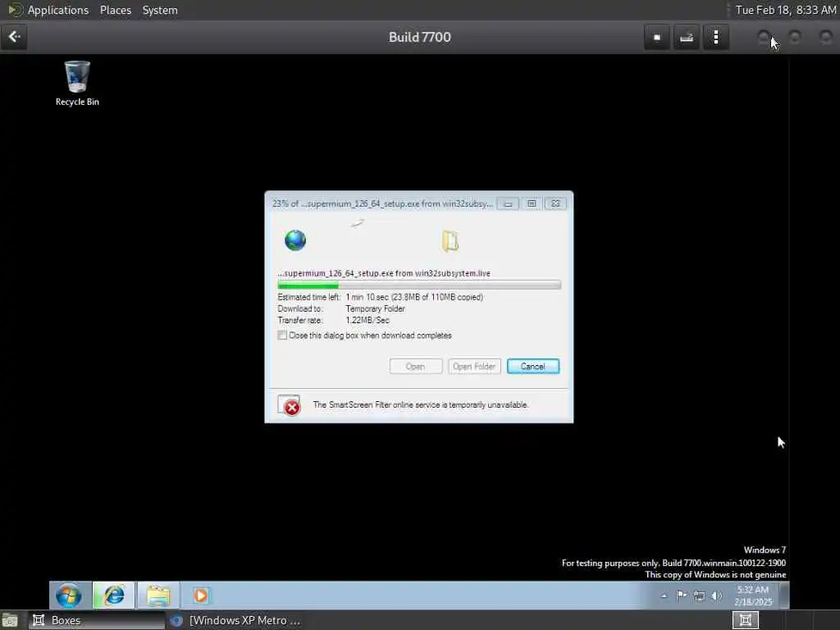
Task: Click the Show Desktop strip
Action: pos(783,596)
